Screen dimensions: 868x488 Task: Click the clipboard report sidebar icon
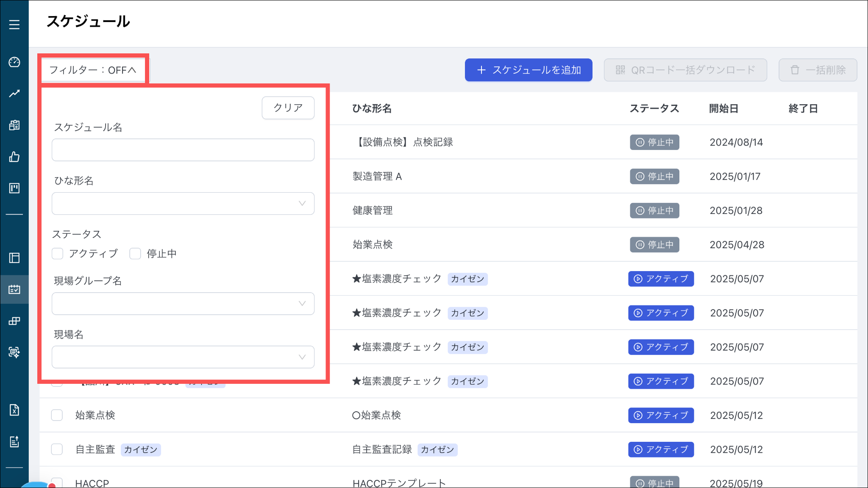coord(14,125)
